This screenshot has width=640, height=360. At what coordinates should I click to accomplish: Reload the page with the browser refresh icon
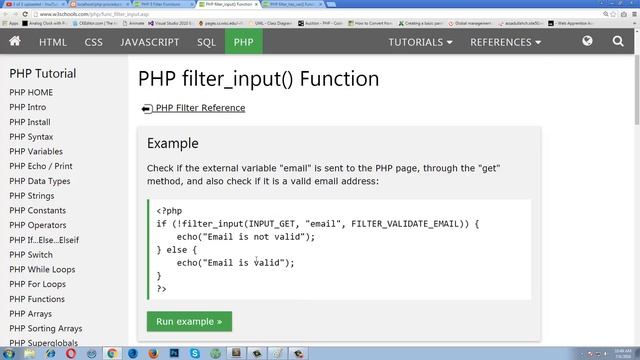(25, 14)
